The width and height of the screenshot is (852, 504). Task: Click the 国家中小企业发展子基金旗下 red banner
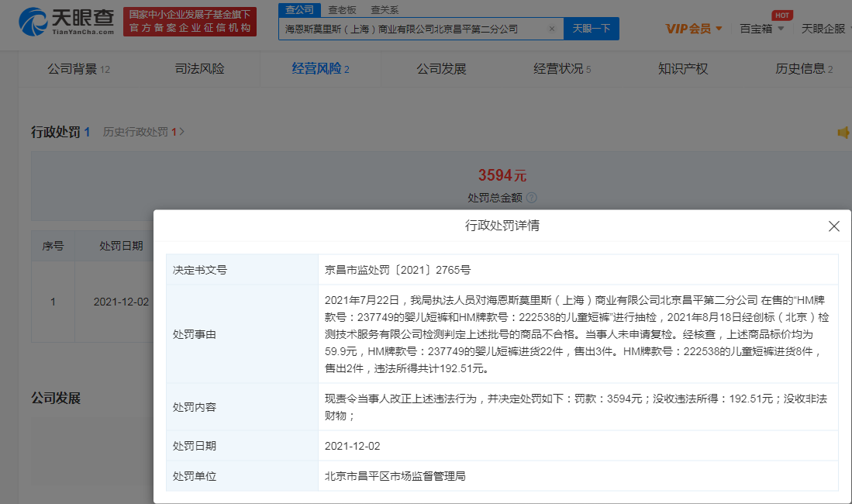pos(190,22)
